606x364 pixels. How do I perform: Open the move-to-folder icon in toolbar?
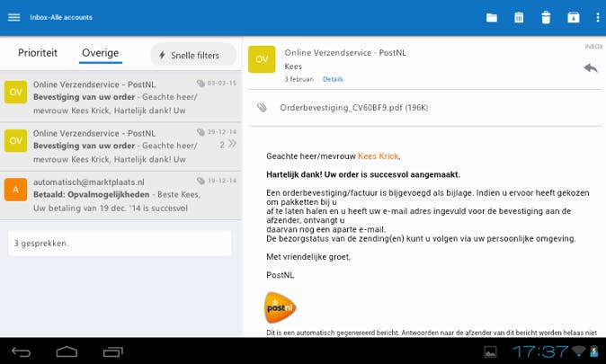click(x=491, y=18)
